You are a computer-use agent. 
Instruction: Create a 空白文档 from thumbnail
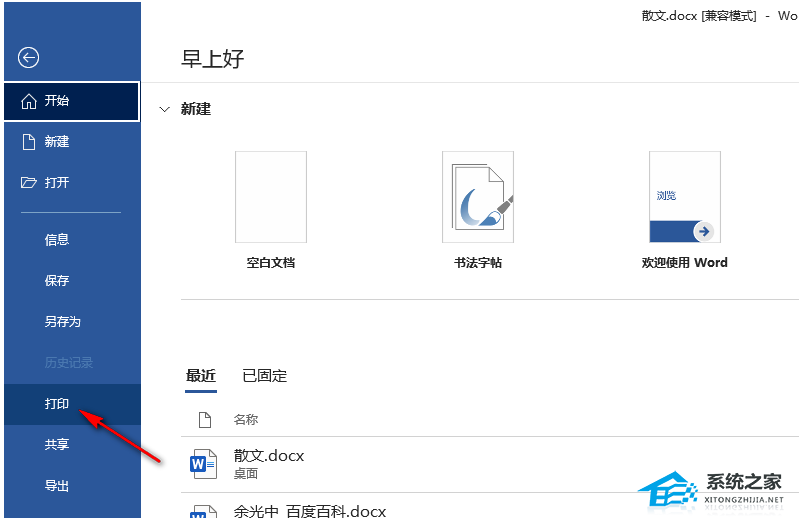tap(271, 197)
